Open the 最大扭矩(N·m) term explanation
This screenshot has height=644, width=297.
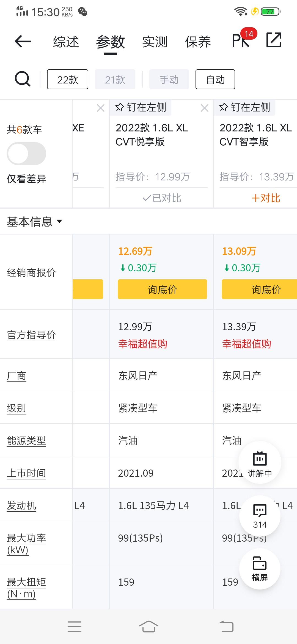26,588
